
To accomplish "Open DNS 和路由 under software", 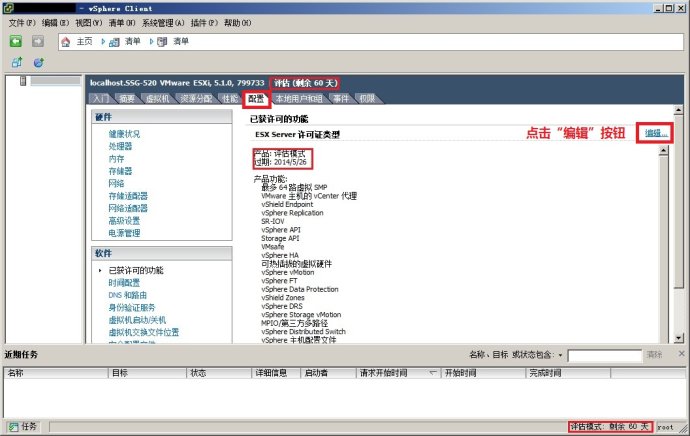I will (128, 295).
